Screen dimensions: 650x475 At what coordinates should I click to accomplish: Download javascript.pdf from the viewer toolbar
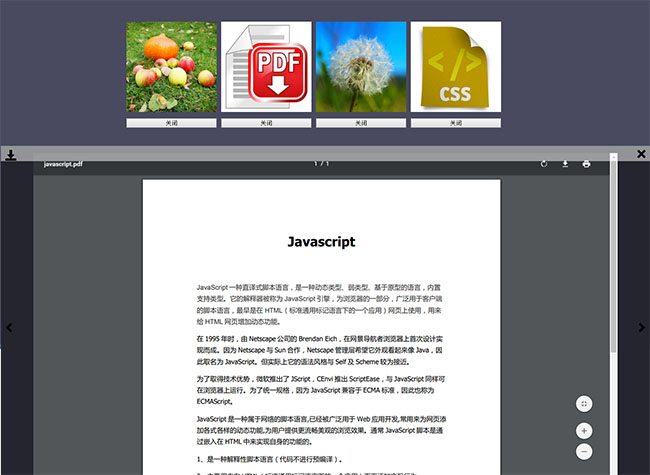565,164
